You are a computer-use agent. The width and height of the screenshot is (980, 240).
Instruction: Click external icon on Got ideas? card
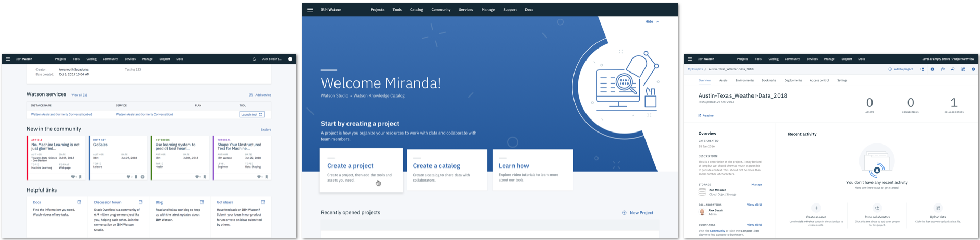263,202
